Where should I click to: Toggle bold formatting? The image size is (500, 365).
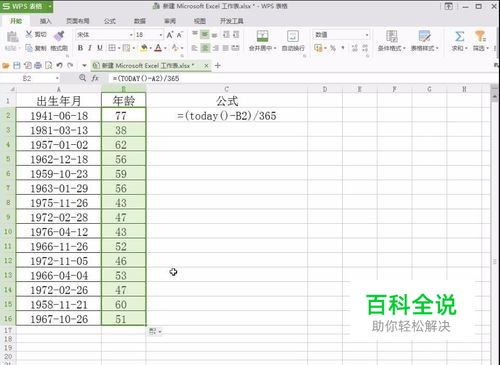pos(80,48)
